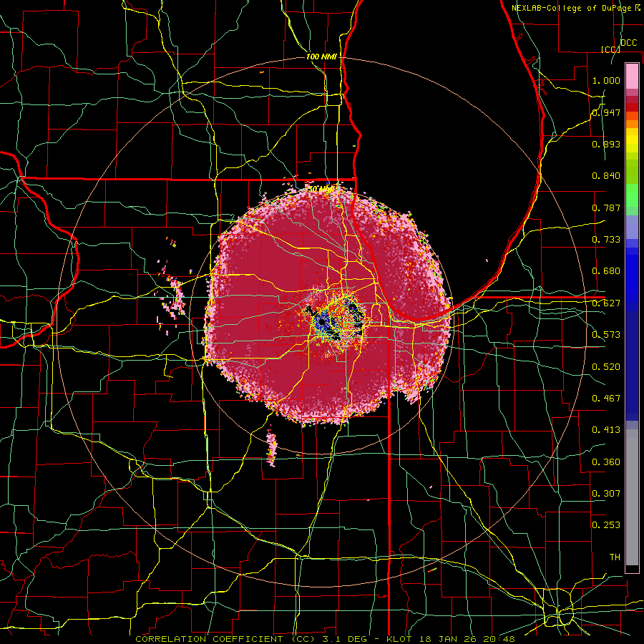
Task: Click the TH threshold label on legend
Action: click(x=615, y=557)
